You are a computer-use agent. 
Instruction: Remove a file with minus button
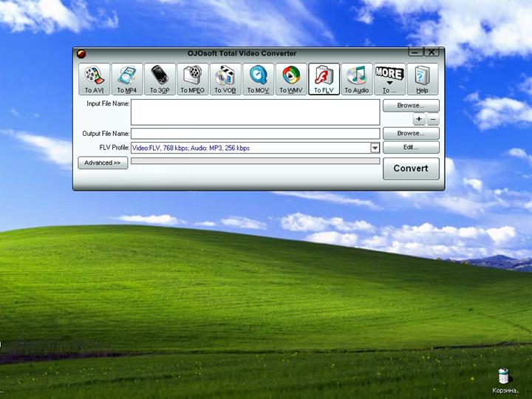(433, 119)
